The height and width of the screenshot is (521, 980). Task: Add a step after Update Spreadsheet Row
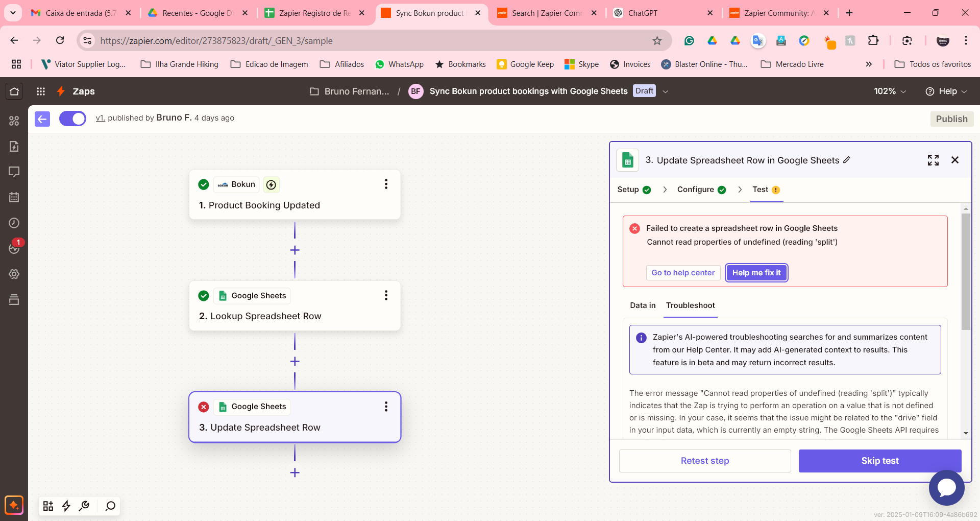click(x=295, y=472)
